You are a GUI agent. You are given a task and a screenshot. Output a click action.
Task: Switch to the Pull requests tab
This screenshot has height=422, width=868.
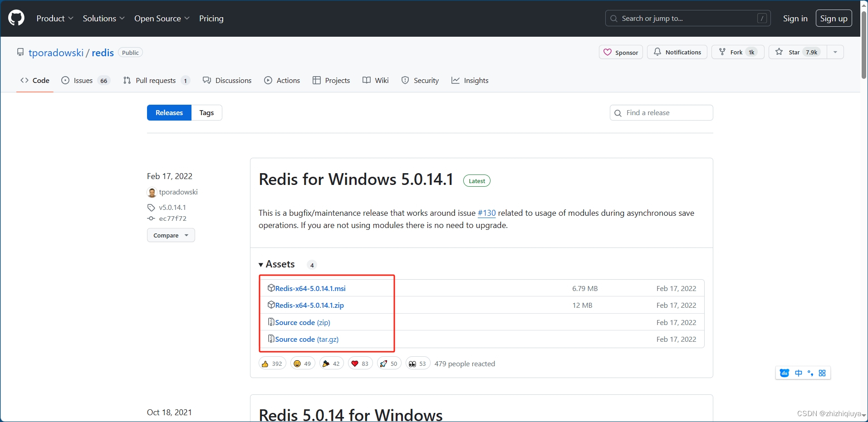(157, 80)
